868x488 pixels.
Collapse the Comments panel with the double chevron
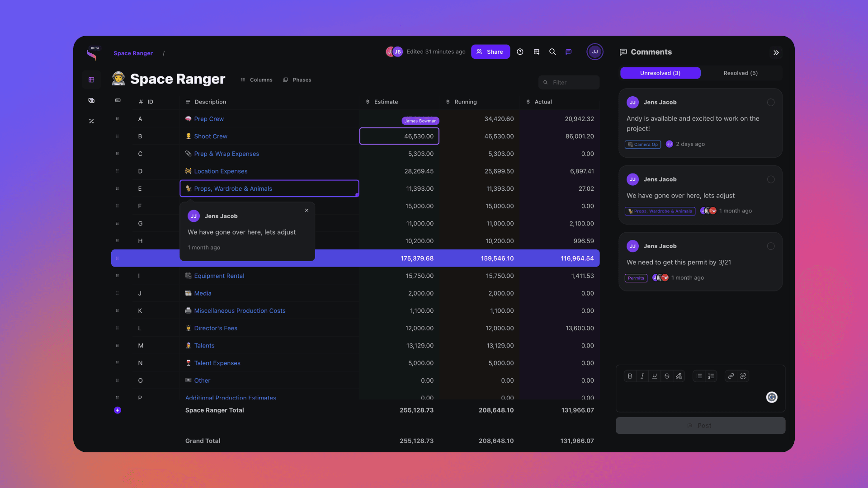coord(776,52)
